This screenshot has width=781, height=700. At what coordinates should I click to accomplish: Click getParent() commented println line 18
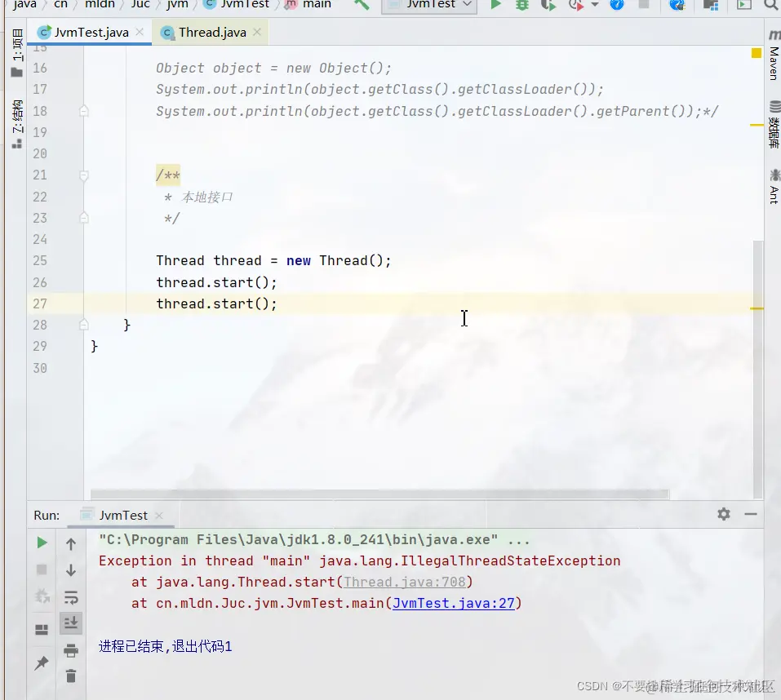click(x=437, y=110)
